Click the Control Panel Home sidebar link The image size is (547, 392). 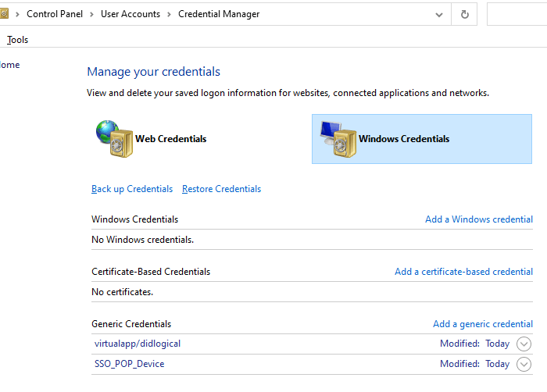click(x=9, y=65)
